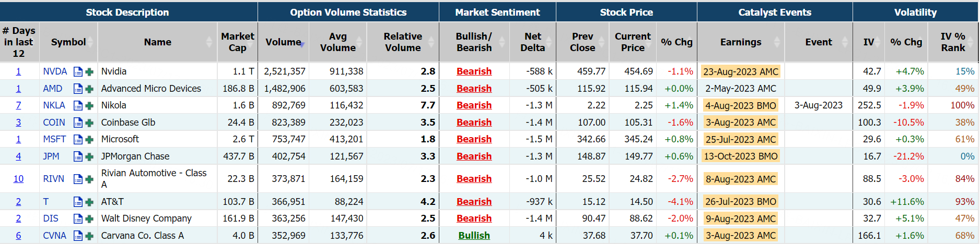
Task: Open the document icon for RIVN
Action: [78, 179]
